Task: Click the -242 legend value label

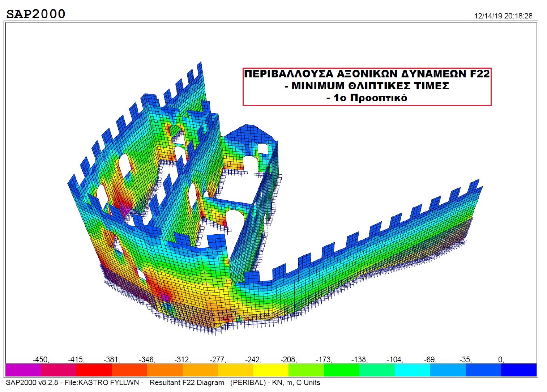Action: pos(253,359)
